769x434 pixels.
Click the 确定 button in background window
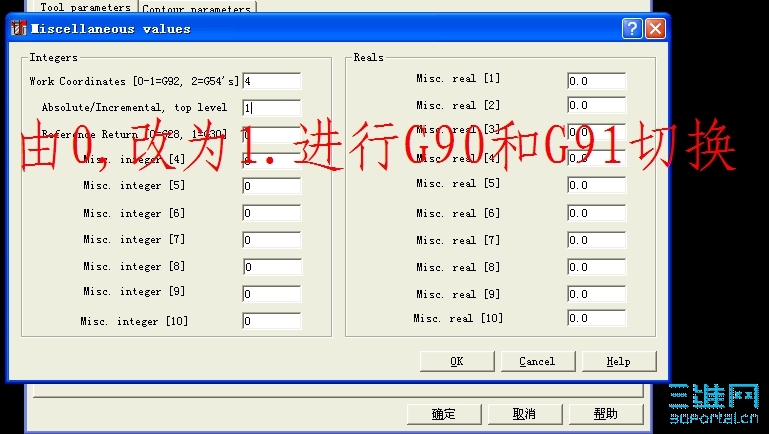coord(444,414)
